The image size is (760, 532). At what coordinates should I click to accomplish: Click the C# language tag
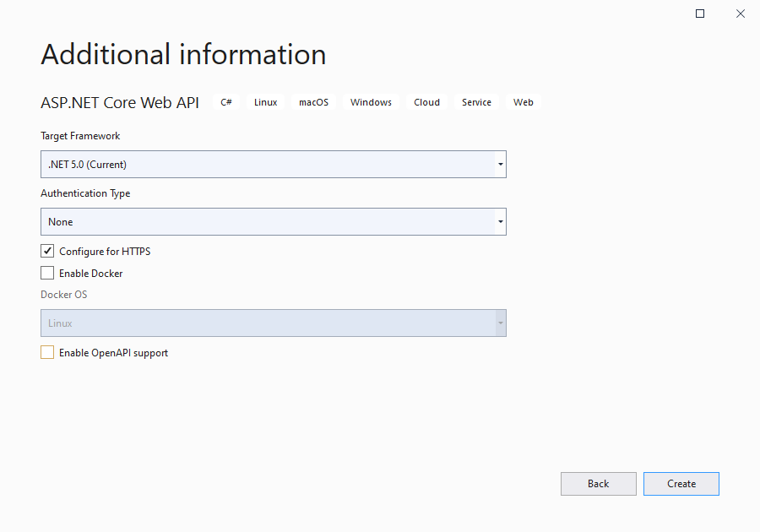point(225,102)
